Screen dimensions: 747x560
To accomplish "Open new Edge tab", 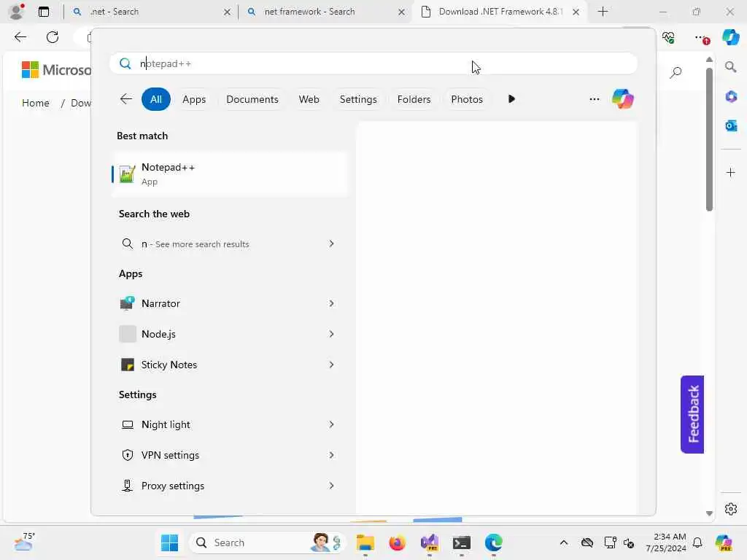I will pos(603,12).
